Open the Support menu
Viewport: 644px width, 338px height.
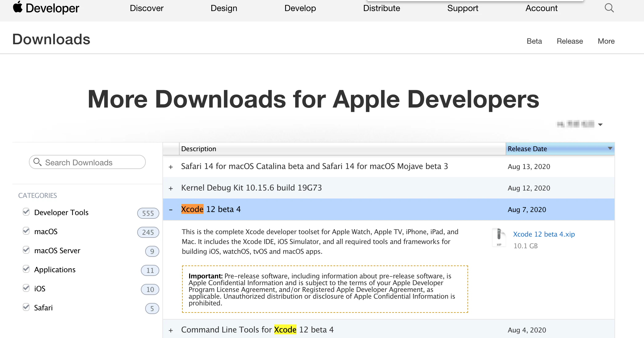463,8
